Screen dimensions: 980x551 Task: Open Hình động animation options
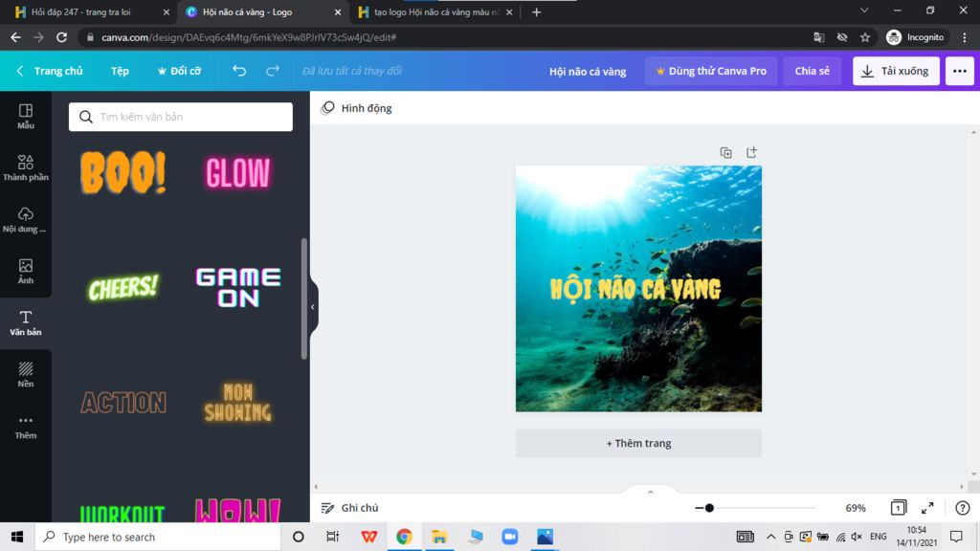coord(356,108)
